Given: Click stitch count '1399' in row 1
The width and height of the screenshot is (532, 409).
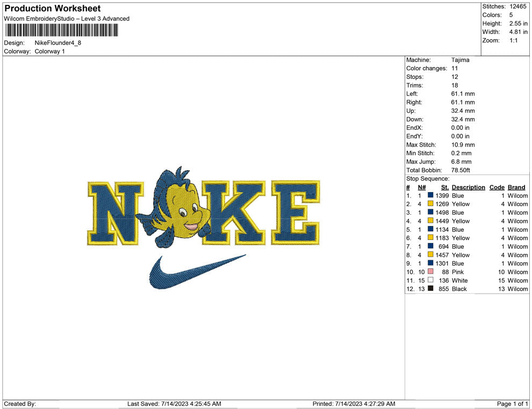Looking at the screenshot, I should tap(442, 195).
